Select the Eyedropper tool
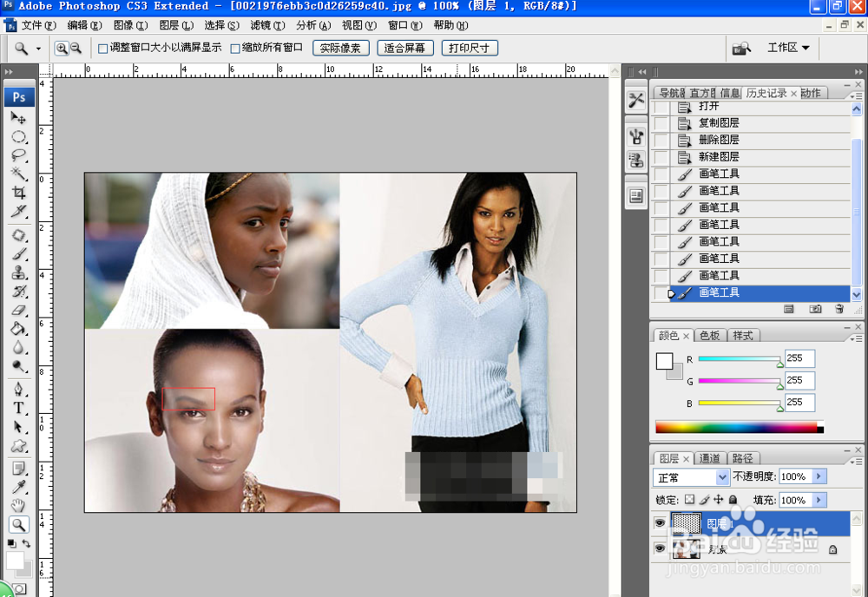This screenshot has width=868, height=597. coord(19,487)
